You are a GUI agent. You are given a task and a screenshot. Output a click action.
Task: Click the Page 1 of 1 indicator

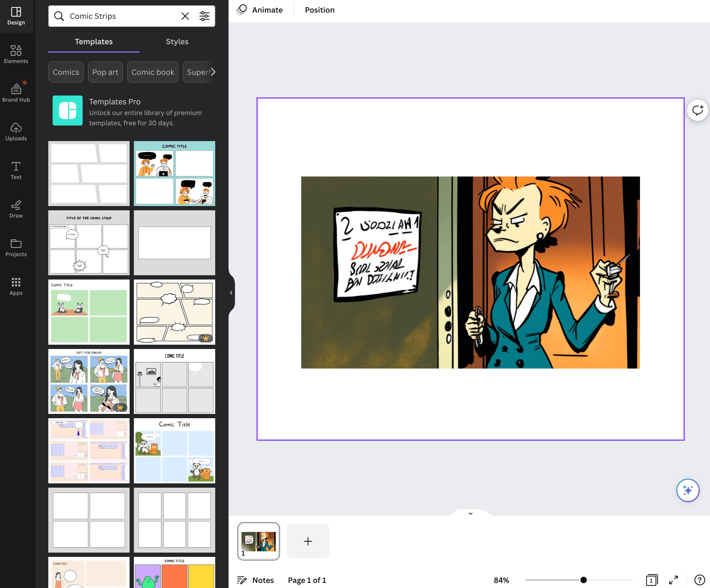click(x=307, y=580)
